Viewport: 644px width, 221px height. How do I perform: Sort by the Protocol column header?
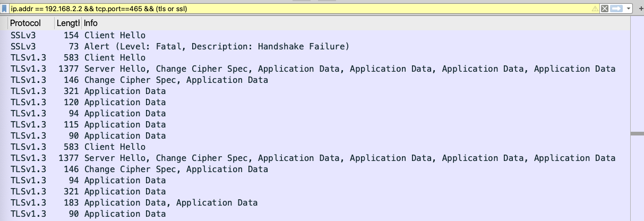point(32,23)
